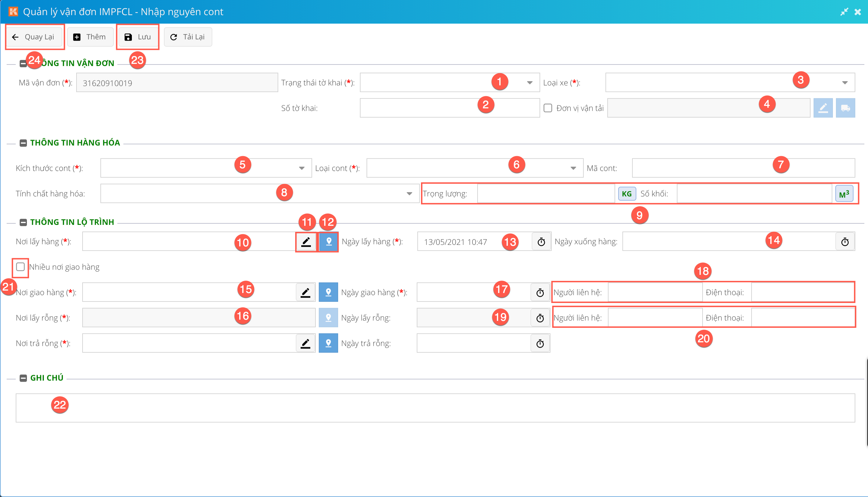Click the Thêm toolbar button

pos(90,37)
